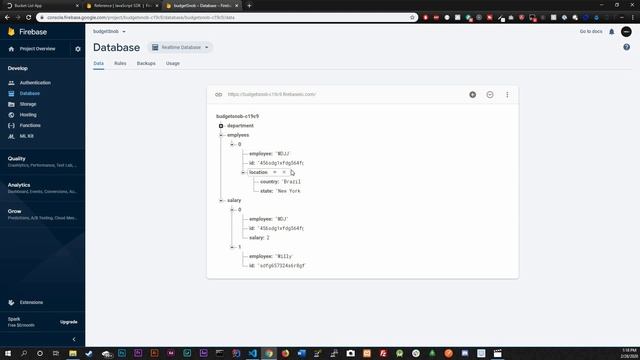Open Realtime Database selector dropdown
The height and width of the screenshot is (360, 640).
tap(180, 47)
